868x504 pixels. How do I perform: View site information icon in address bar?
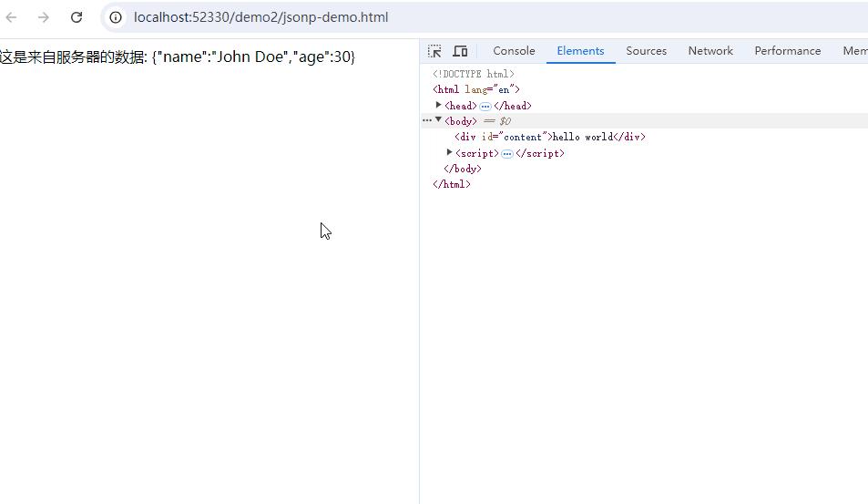pyautogui.click(x=116, y=17)
